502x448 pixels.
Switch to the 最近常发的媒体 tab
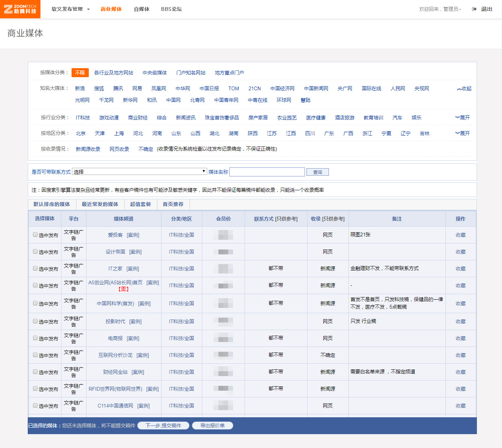pos(100,204)
